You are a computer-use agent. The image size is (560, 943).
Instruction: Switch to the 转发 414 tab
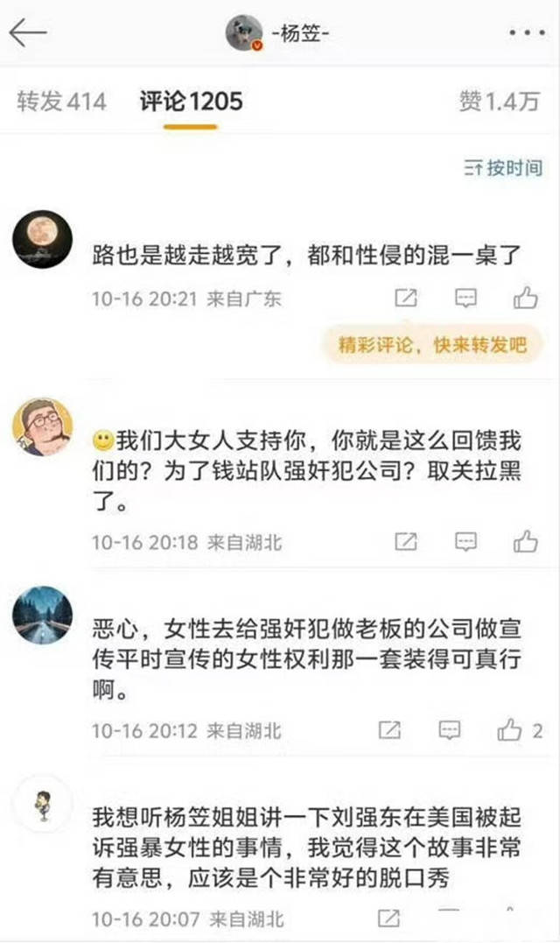[61, 101]
